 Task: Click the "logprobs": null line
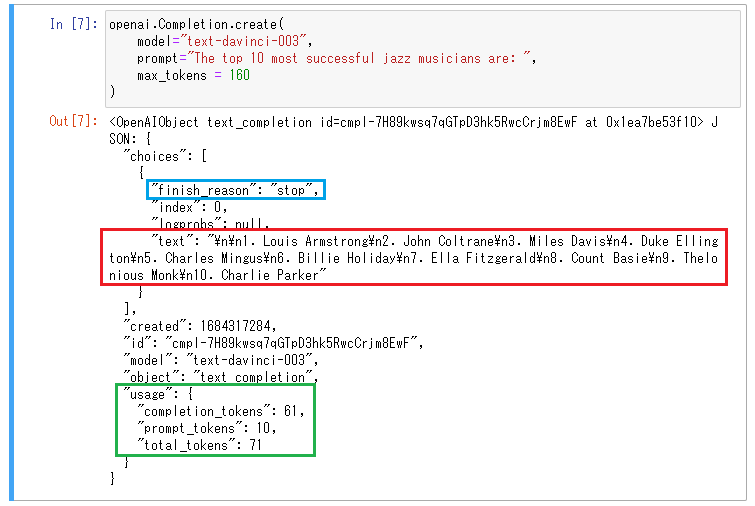coord(210,223)
